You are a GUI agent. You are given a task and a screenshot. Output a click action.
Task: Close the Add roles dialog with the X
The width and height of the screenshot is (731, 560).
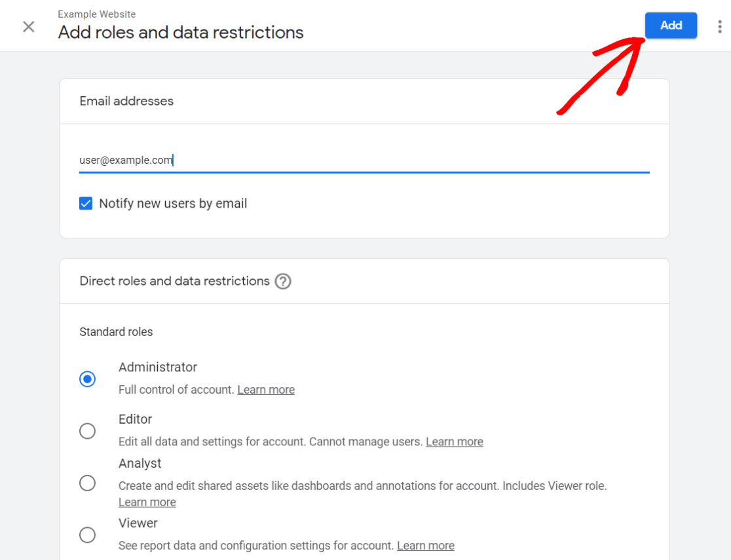pos(28,27)
